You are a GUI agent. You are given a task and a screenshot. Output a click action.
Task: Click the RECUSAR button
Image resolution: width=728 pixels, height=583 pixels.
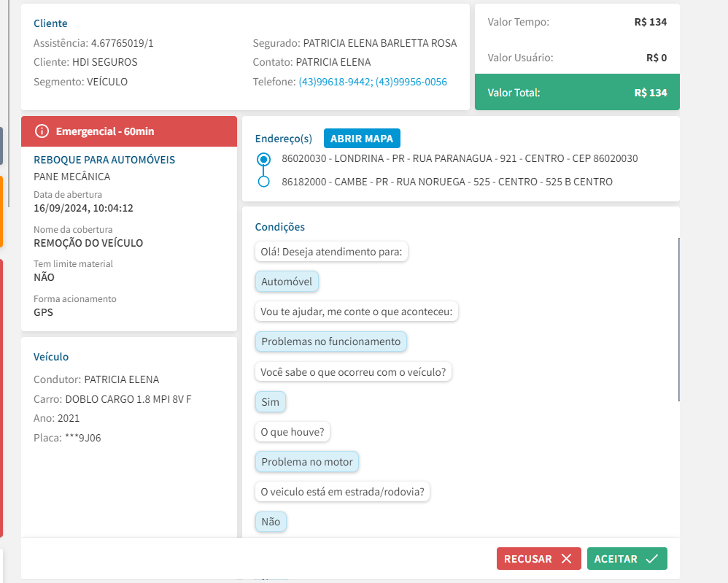pos(538,559)
